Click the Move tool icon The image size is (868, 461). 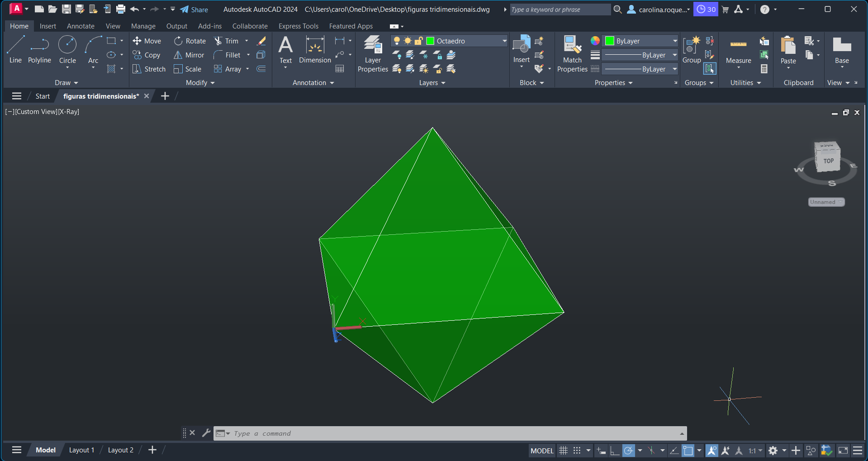[x=137, y=41]
